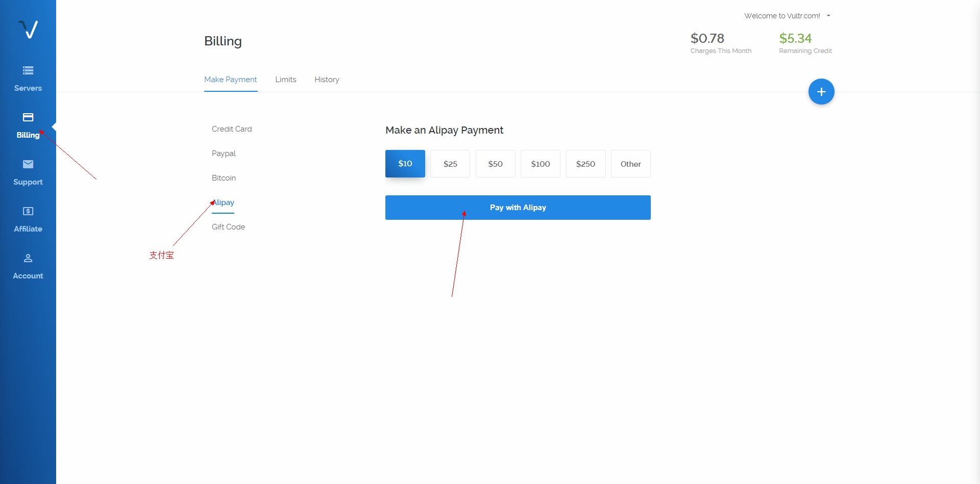Screen dimensions: 980x484
Task: Open Support via envelope icon
Action: coord(28,164)
